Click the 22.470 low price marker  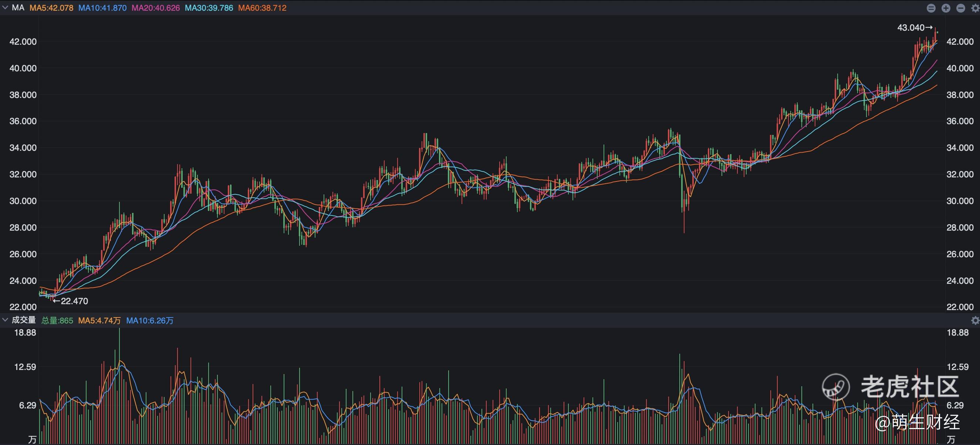[71, 301]
